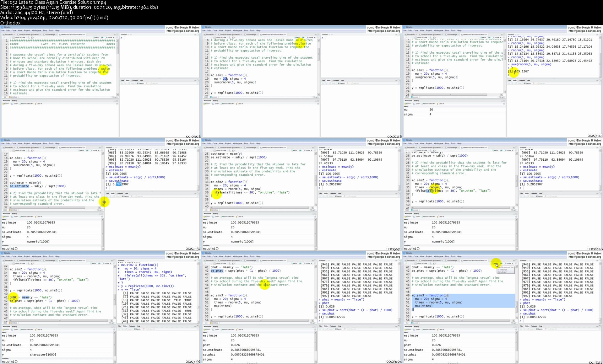Click Run icon in the 00:06:48 frame
The image size is (603, 364).
tap(494, 150)
